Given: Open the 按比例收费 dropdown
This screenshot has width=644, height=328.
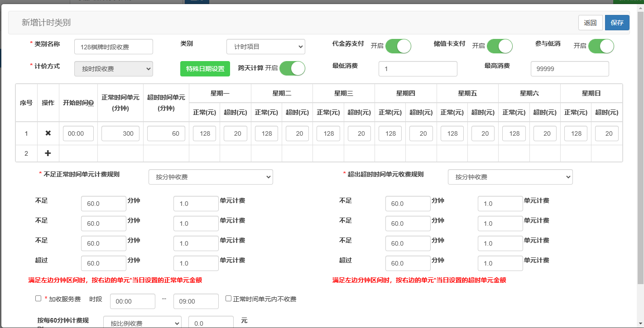Looking at the screenshot, I should click(142, 323).
